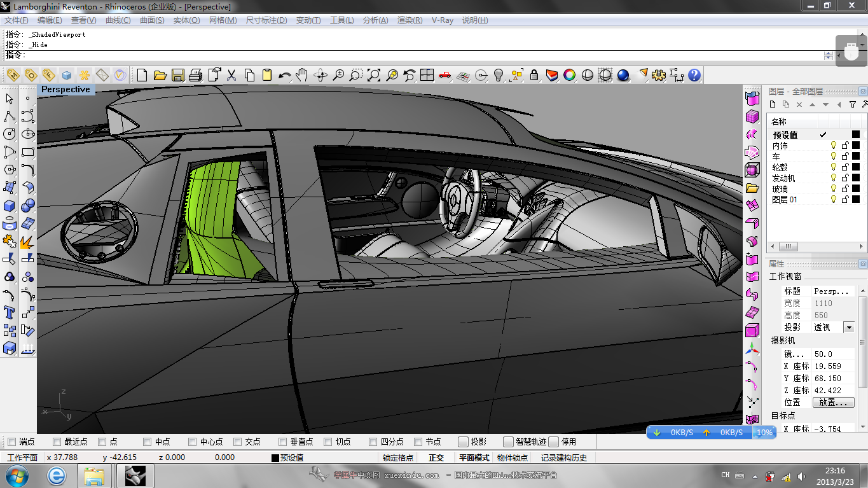The image size is (868, 488).
Task: Check the 节点 osnap checkbox
Action: pyautogui.click(x=418, y=442)
